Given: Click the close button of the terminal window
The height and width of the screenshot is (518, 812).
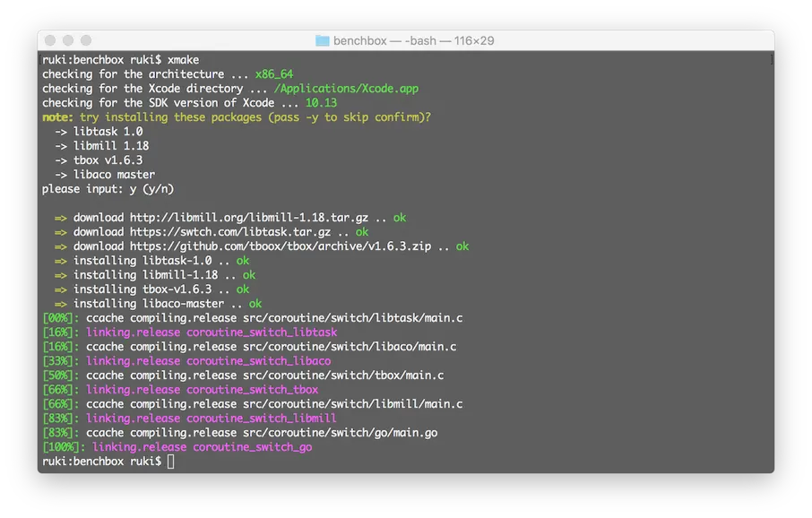Looking at the screenshot, I should [x=50, y=40].
